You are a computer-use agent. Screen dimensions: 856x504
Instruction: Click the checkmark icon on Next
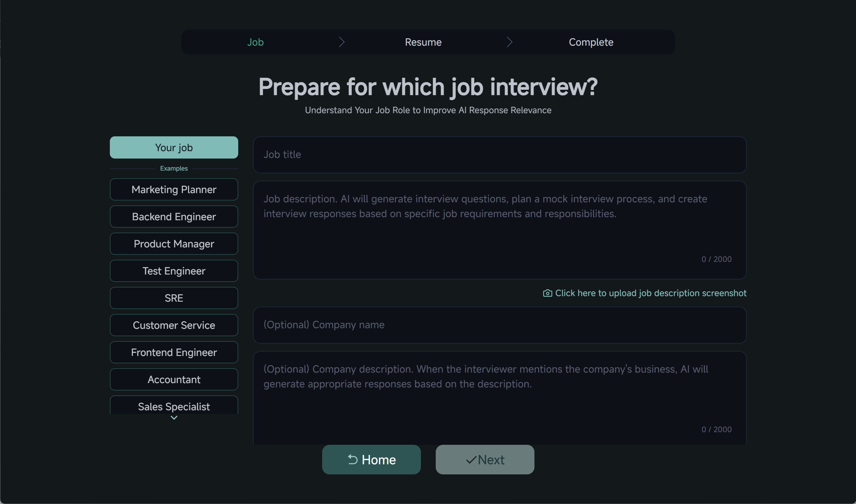point(471,460)
